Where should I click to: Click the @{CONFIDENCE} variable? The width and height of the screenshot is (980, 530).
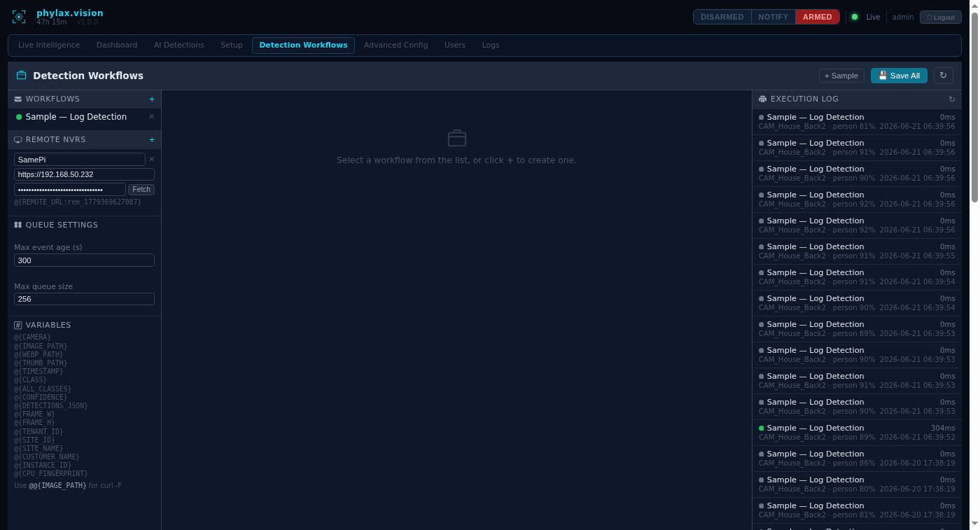(41, 397)
